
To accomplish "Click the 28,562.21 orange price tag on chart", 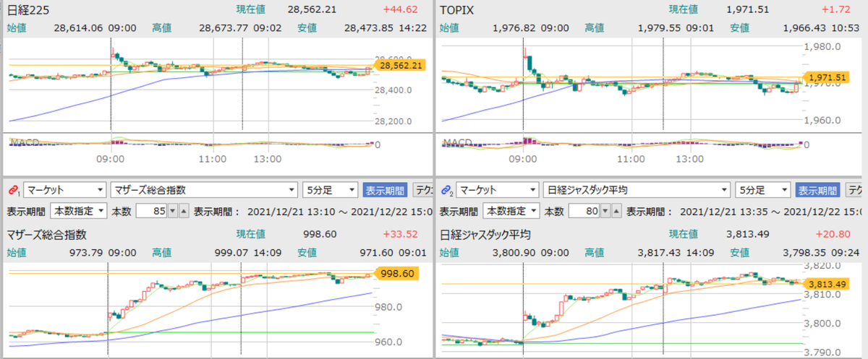I will [399, 65].
